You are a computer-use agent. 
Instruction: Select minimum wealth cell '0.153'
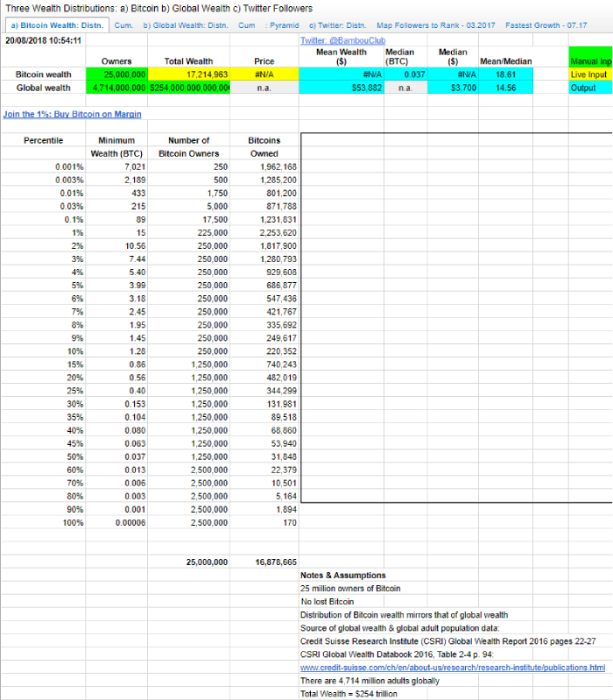pyautogui.click(x=116, y=405)
